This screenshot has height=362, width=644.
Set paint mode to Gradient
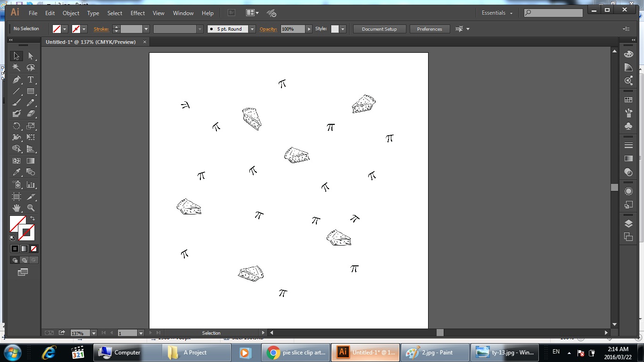[x=24, y=248]
